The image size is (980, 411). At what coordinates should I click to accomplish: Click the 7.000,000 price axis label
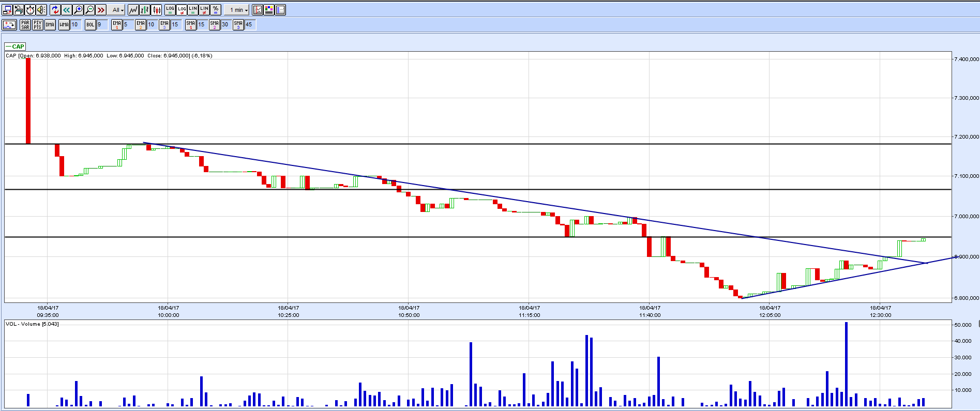point(967,216)
